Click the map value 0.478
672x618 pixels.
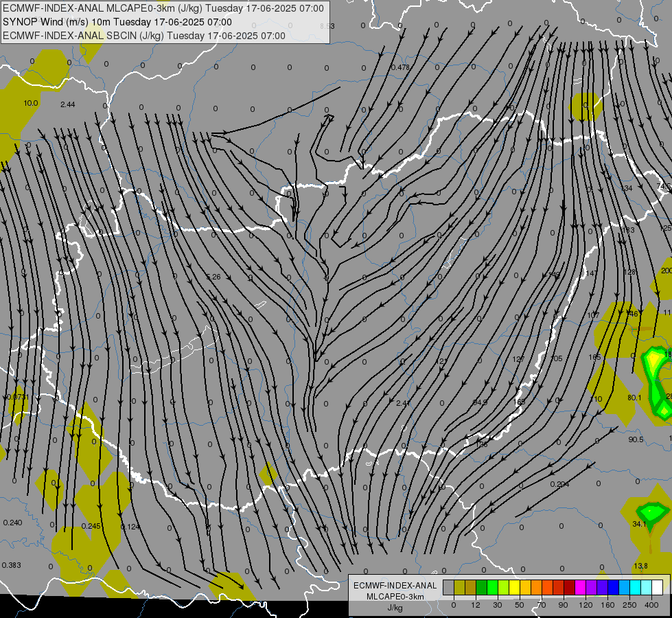click(400, 67)
